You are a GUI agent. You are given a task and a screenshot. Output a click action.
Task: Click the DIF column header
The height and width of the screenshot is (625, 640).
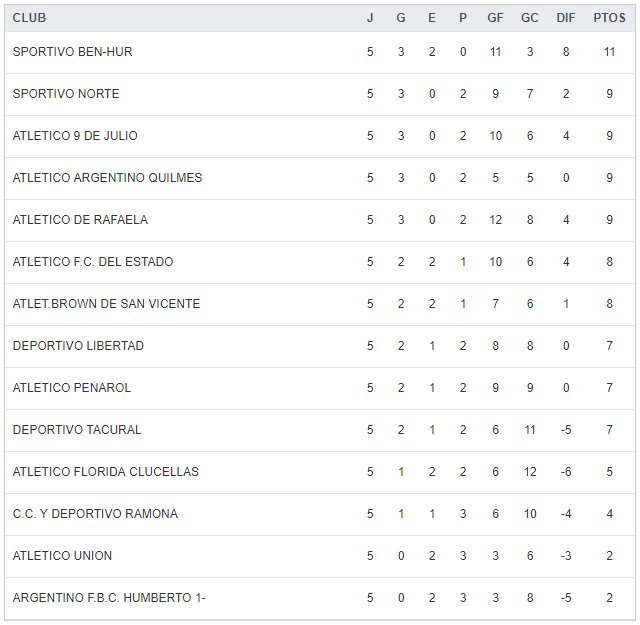(566, 18)
